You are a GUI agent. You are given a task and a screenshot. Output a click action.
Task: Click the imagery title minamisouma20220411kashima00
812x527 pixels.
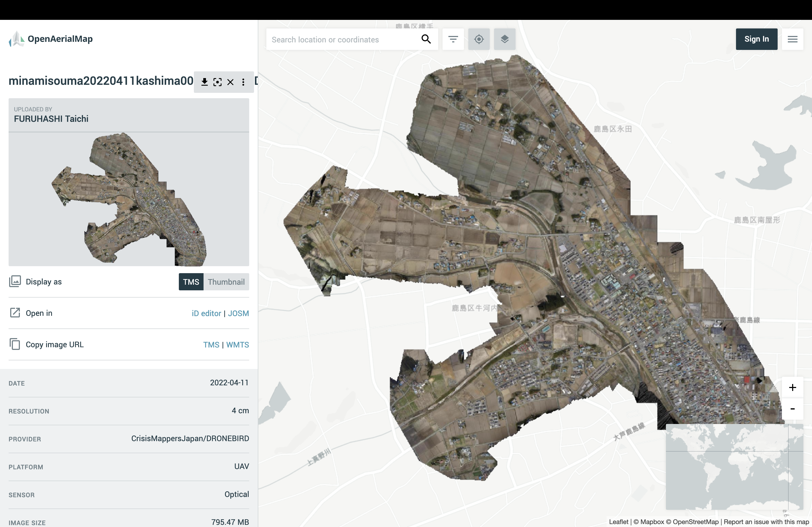click(x=101, y=81)
